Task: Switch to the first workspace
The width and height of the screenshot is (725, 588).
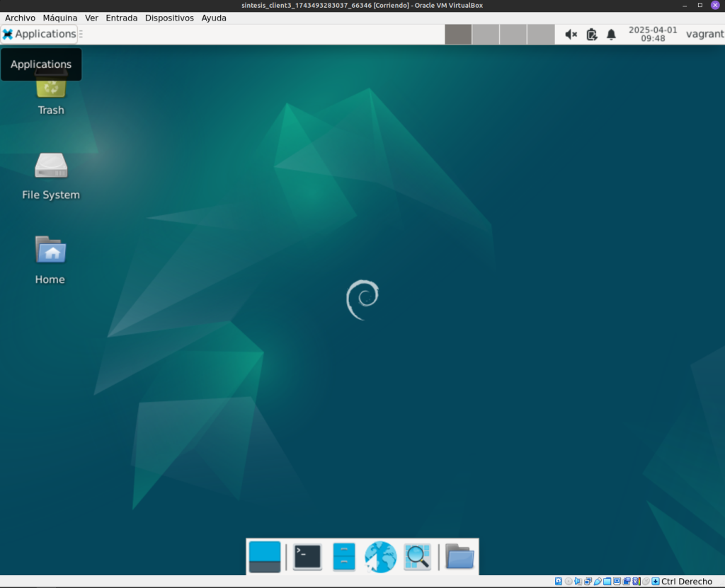Action: [x=458, y=35]
